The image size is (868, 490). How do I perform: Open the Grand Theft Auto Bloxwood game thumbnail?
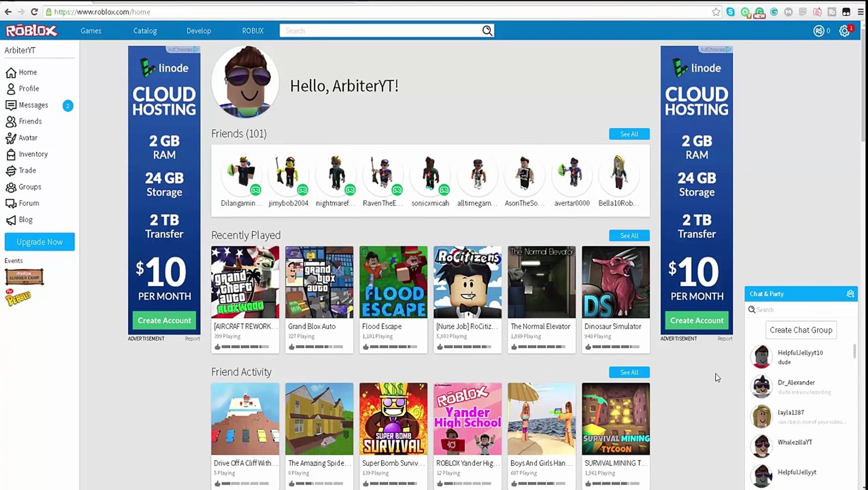click(245, 282)
